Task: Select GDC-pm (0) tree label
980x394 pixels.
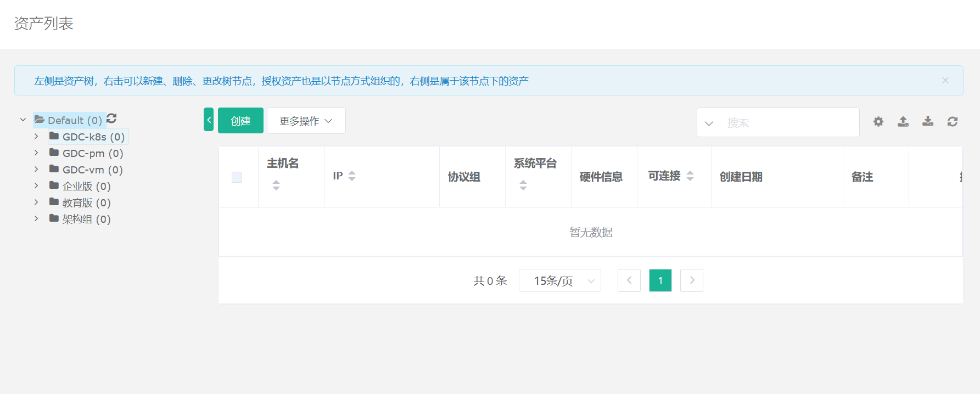Action: pyautogui.click(x=93, y=153)
